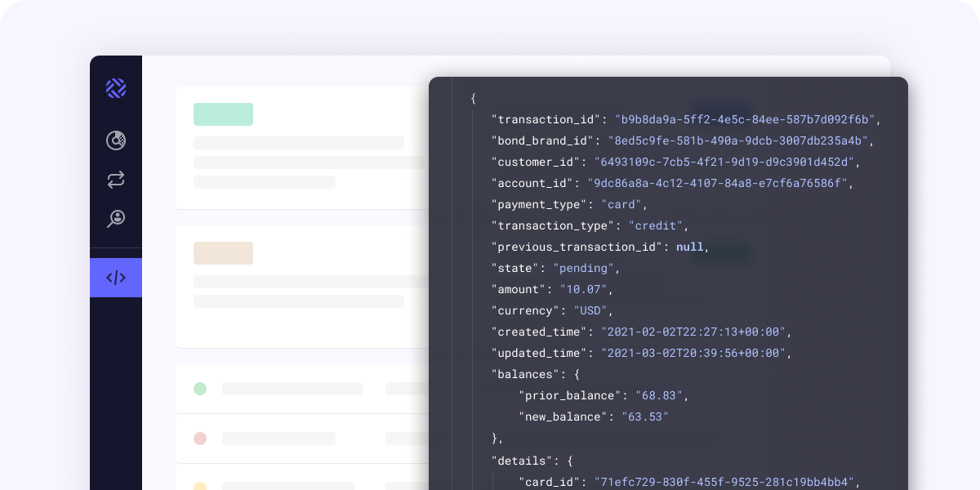Screen dimensions: 980x490
Task: Click the "transaction_type" key
Action: tap(553, 225)
